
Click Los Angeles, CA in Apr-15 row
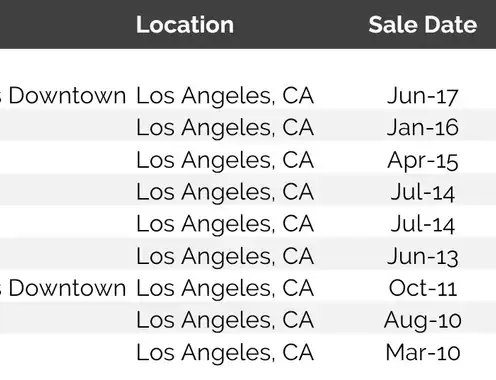pyautogui.click(x=225, y=160)
